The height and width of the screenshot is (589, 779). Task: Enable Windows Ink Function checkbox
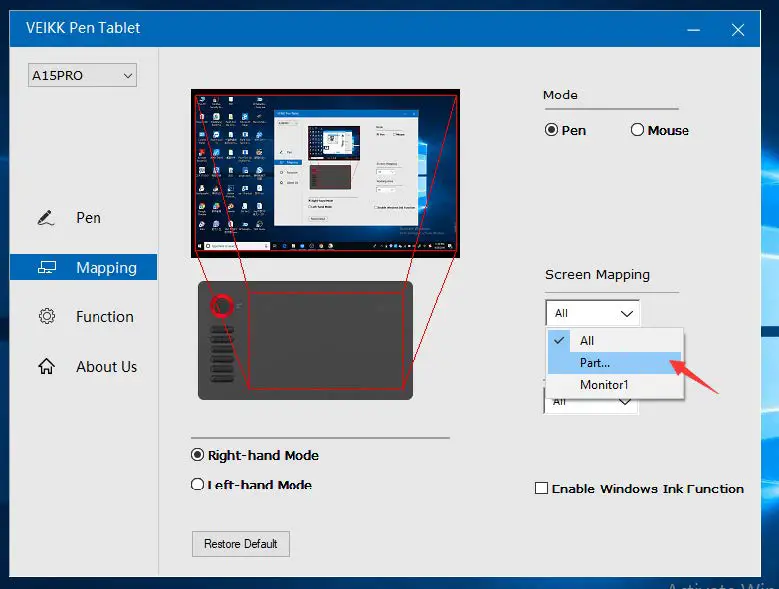coord(542,488)
